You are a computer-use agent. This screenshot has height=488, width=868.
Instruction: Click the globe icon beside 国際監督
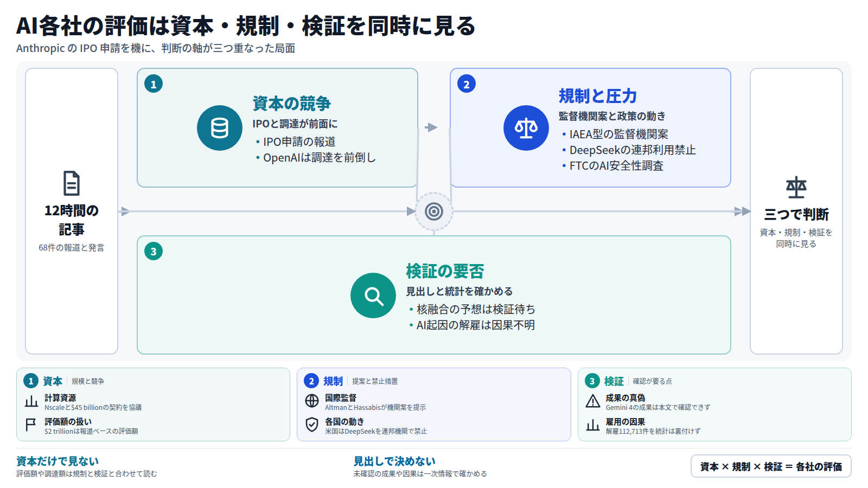[312, 401]
